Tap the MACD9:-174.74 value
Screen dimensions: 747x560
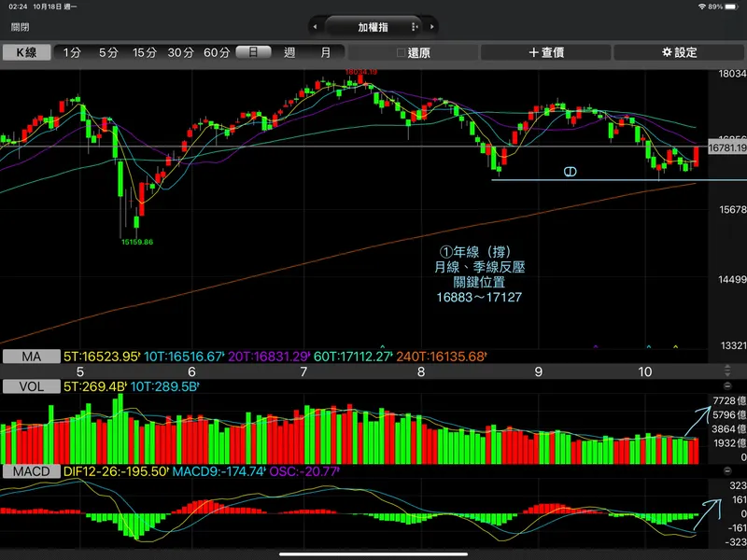coord(218,471)
